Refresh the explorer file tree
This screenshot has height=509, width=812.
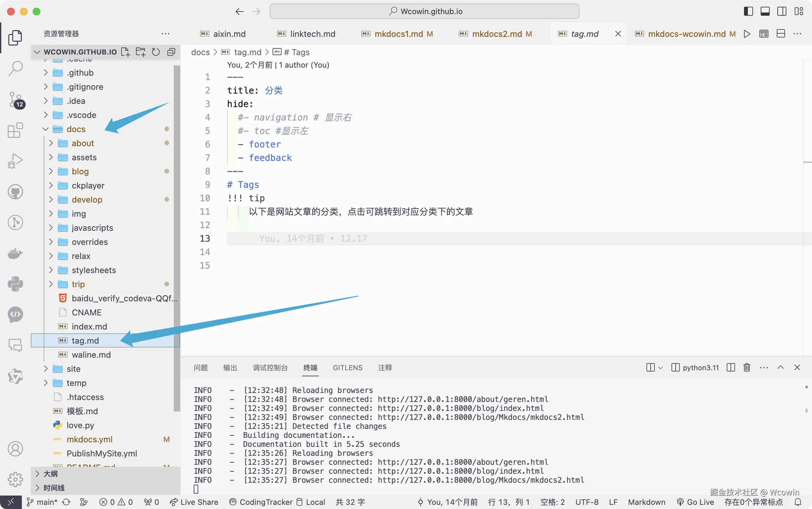click(x=156, y=52)
